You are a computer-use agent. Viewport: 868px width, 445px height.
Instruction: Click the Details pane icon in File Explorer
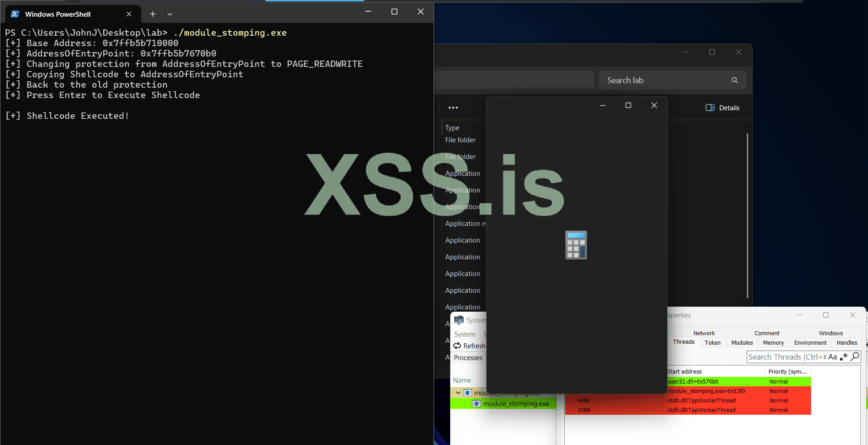711,108
